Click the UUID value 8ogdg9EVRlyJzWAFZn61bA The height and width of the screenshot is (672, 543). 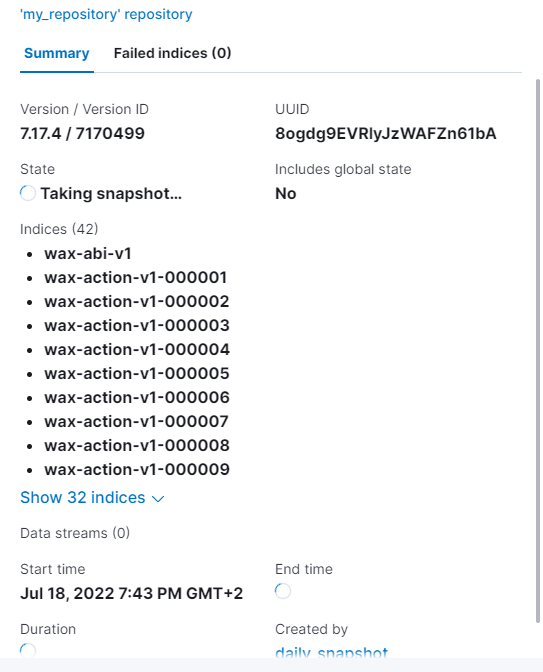tap(386, 134)
